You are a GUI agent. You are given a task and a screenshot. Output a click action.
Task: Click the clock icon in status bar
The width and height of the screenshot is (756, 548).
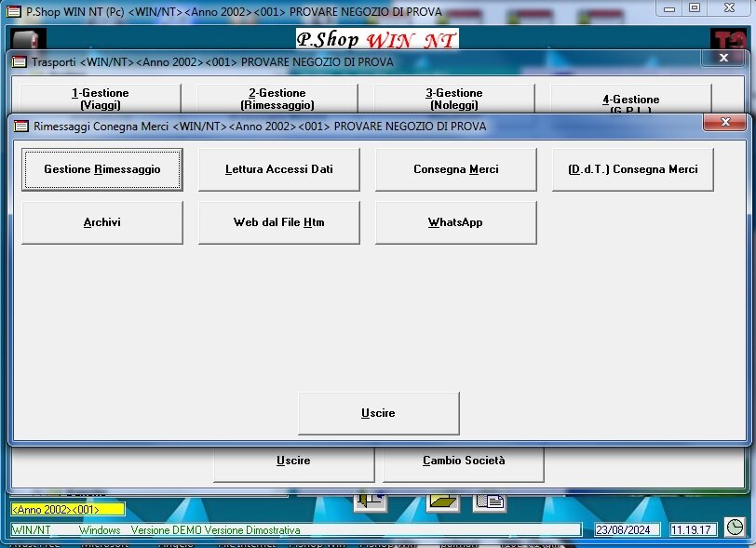[736, 528]
